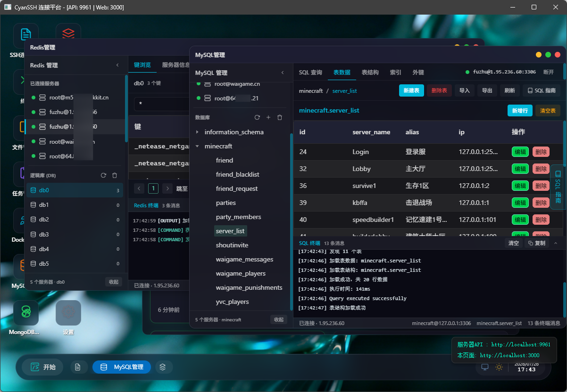Click the 新增行 button

click(x=520, y=111)
